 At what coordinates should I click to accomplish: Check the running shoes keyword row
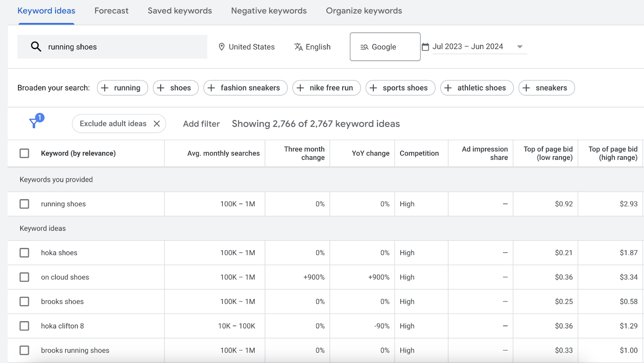(25, 204)
